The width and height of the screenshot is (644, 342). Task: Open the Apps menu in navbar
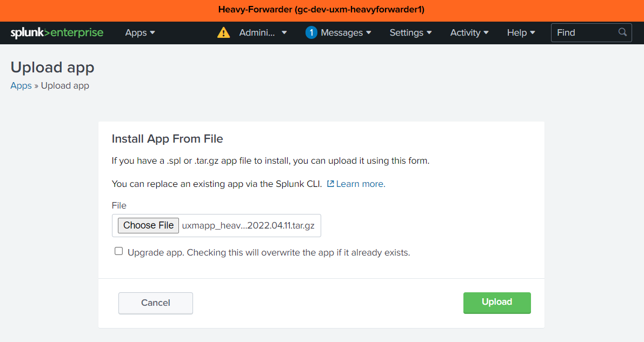click(140, 33)
